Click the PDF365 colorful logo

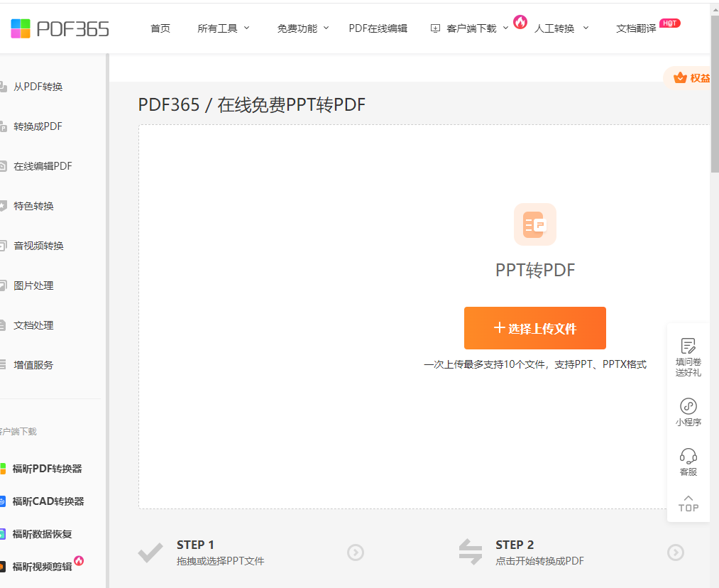[21, 28]
